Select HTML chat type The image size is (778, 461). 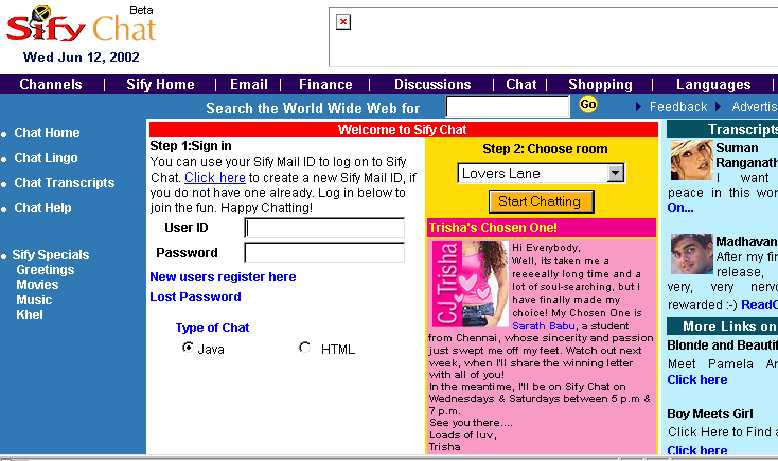pos(305,347)
